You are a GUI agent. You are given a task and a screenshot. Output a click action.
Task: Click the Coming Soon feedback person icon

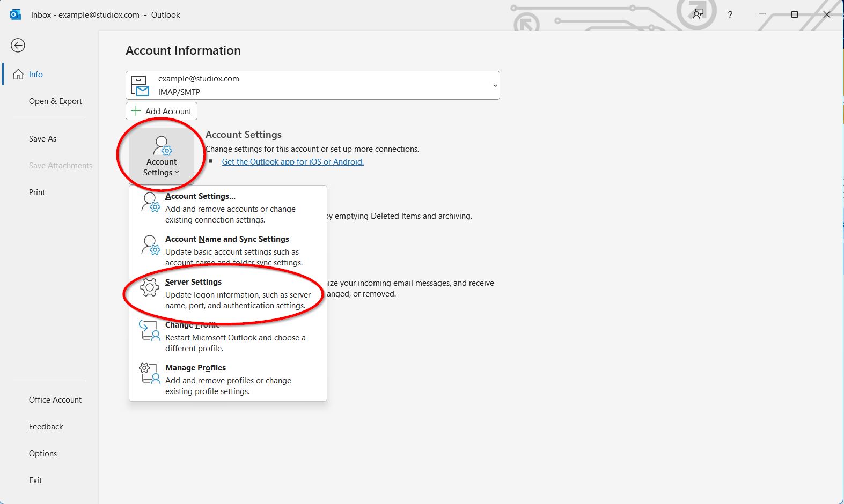[698, 14]
